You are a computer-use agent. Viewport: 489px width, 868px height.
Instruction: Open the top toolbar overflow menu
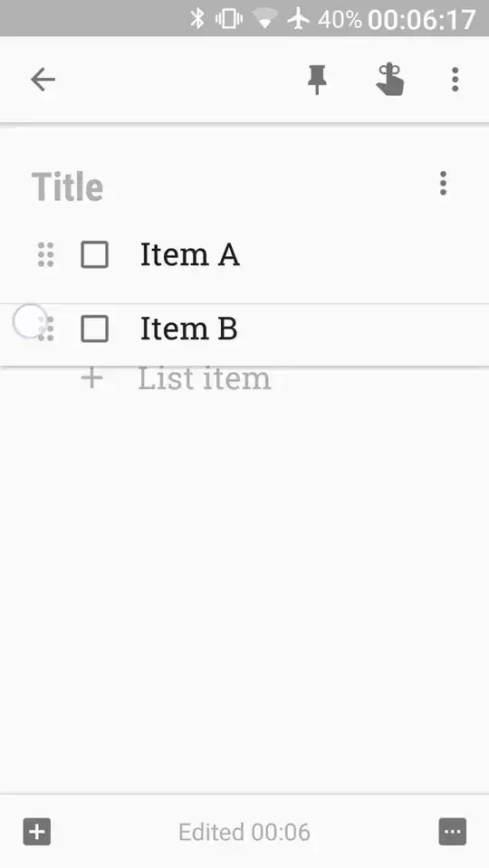pos(455,80)
